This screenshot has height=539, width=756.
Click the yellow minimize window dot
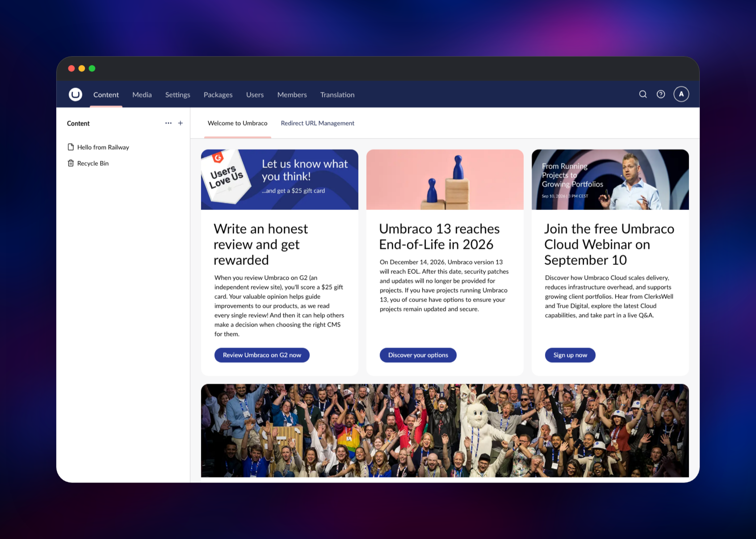coord(82,68)
